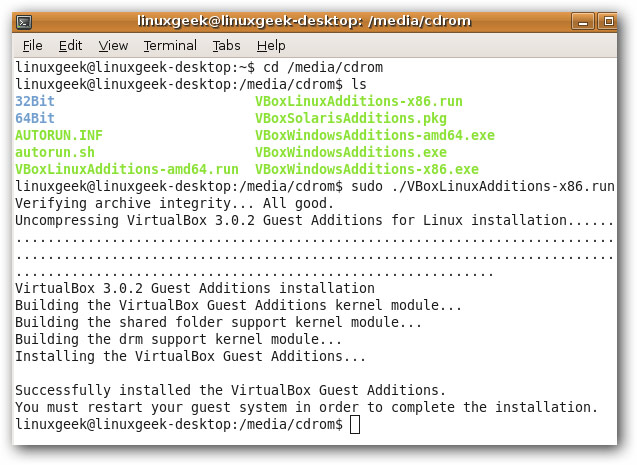The image size is (637, 465).
Task: Click the terminal window icon in title bar
Action: click(x=24, y=20)
